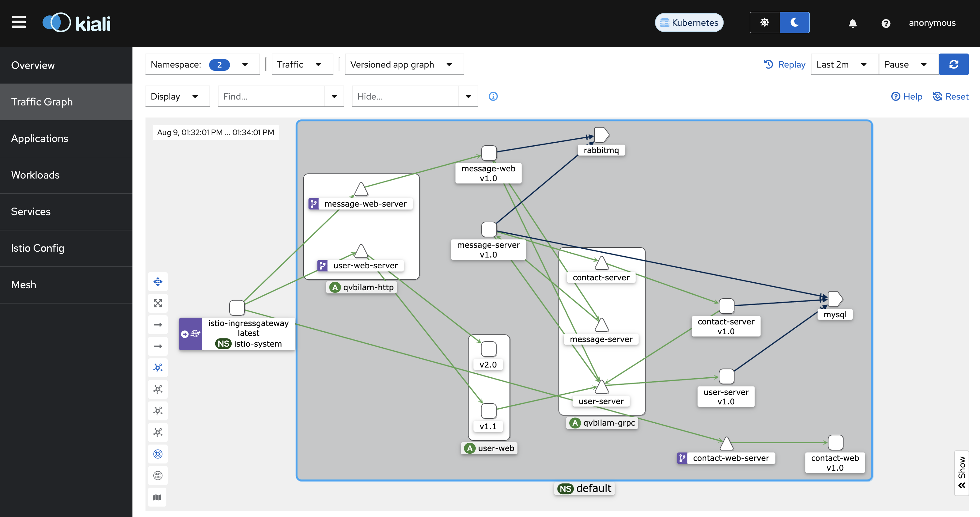Click the istio-ingressgateway square node
Viewport: 980px width, 517px height.
[237, 307]
